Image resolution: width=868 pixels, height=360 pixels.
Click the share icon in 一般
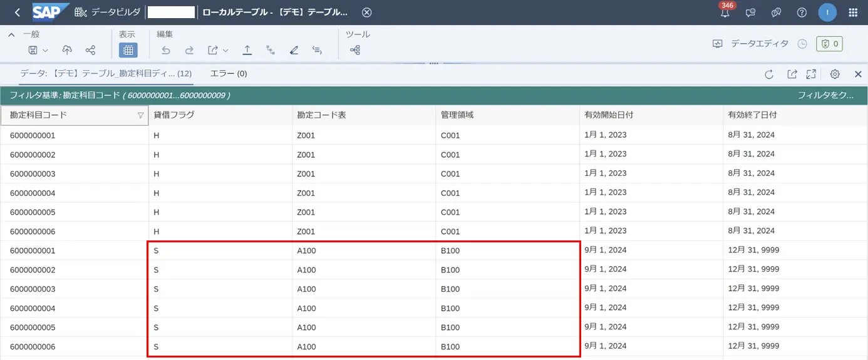coord(90,50)
